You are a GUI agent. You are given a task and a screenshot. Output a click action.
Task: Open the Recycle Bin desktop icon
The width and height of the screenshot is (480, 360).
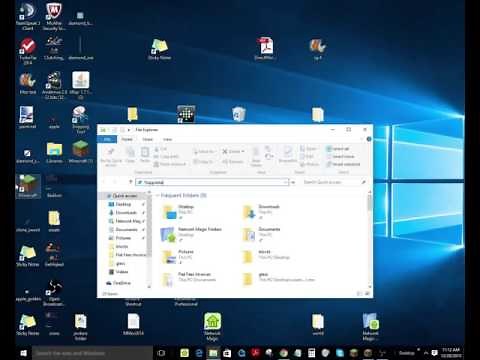(x=239, y=114)
